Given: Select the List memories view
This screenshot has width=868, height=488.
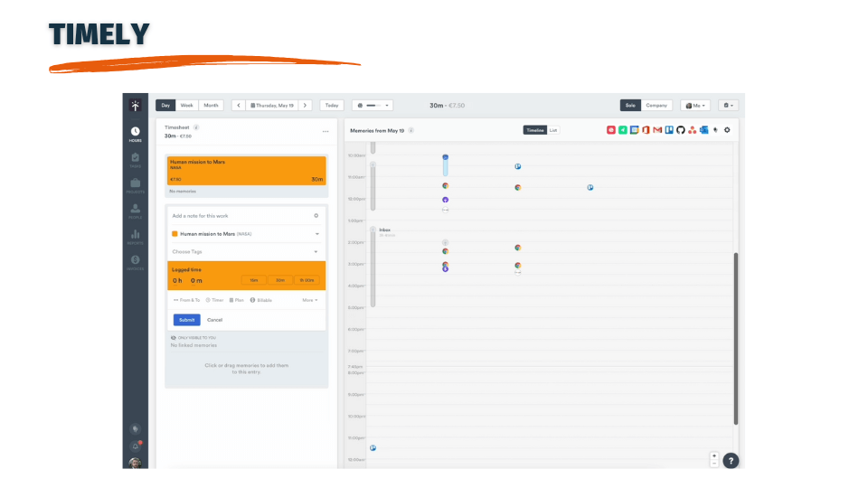Looking at the screenshot, I should click(x=553, y=130).
